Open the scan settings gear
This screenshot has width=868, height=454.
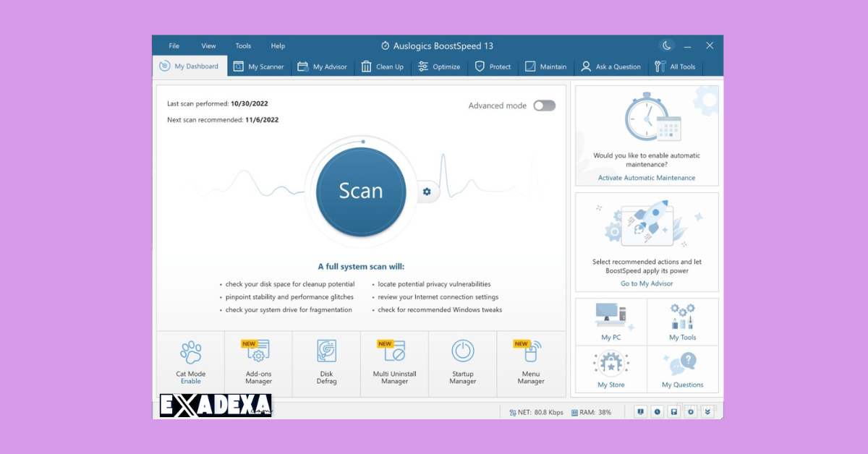[x=427, y=192]
